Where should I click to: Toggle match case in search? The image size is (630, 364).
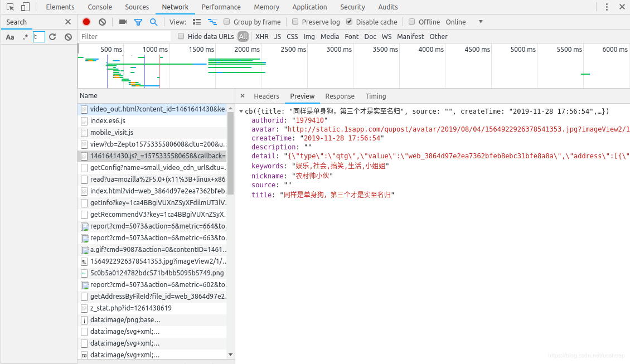click(10, 37)
